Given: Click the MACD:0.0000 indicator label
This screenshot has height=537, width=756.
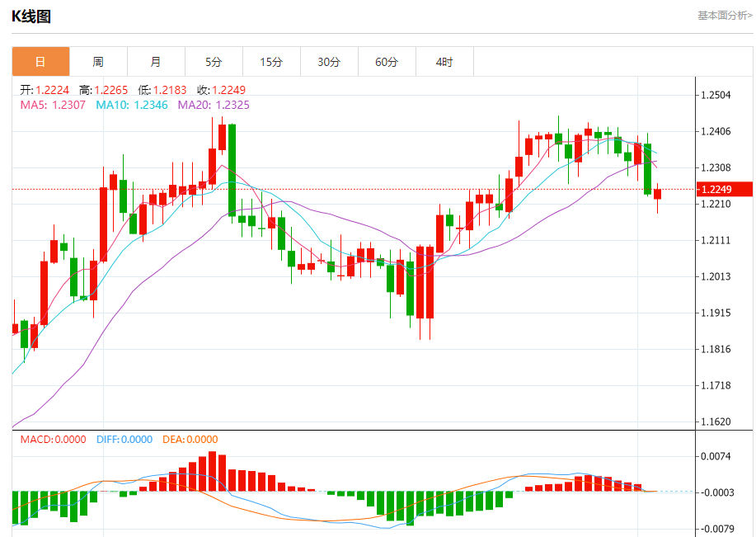Looking at the screenshot, I should click(53, 440).
